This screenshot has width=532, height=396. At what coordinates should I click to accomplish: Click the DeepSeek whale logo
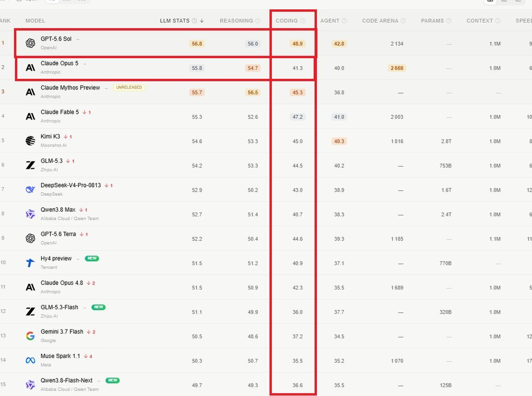click(31, 189)
